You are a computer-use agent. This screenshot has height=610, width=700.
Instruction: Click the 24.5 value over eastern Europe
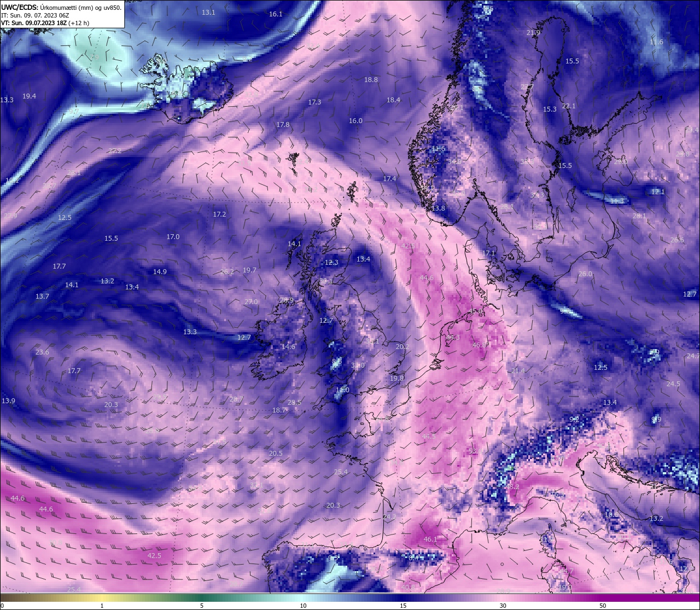pyautogui.click(x=673, y=384)
